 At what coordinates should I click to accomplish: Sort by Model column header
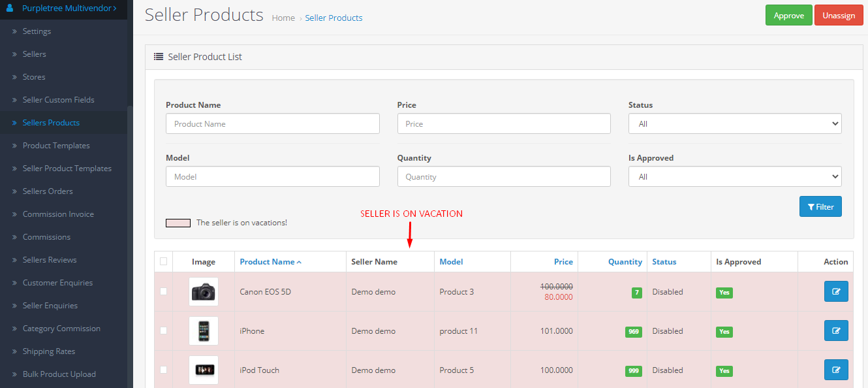tap(451, 262)
